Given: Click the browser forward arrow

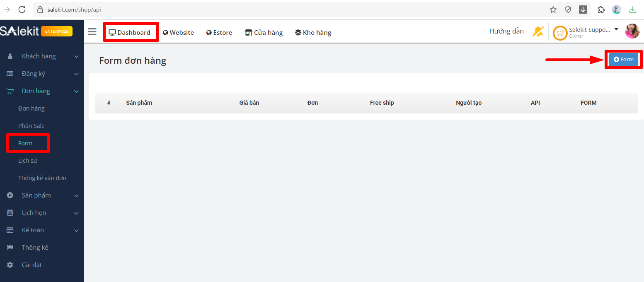Looking at the screenshot, I should pos(7,9).
